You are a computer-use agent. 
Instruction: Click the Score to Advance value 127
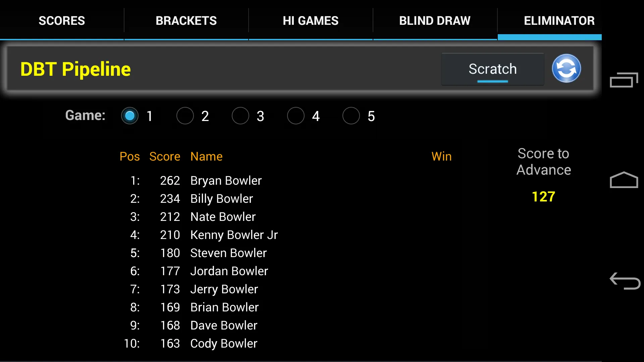click(544, 196)
